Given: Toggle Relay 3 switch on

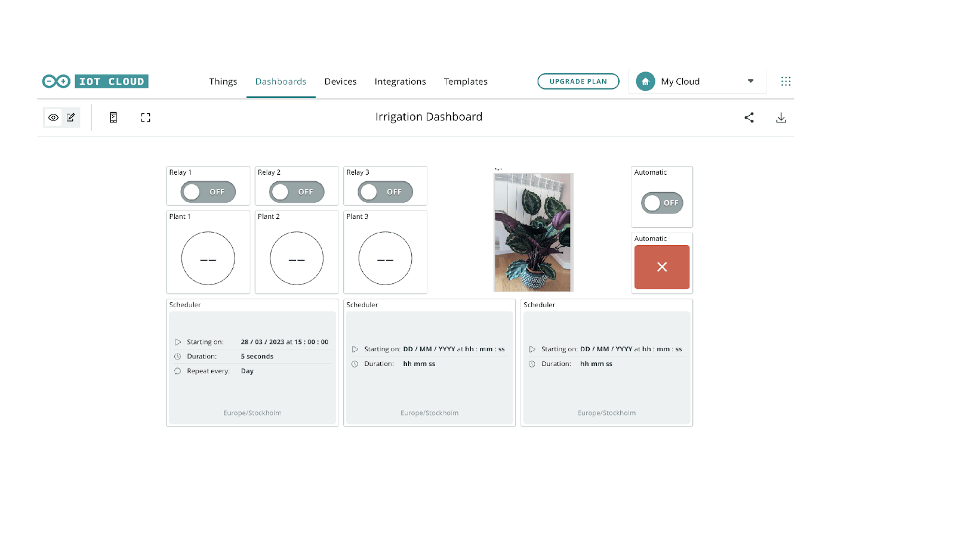Looking at the screenshot, I should (385, 192).
